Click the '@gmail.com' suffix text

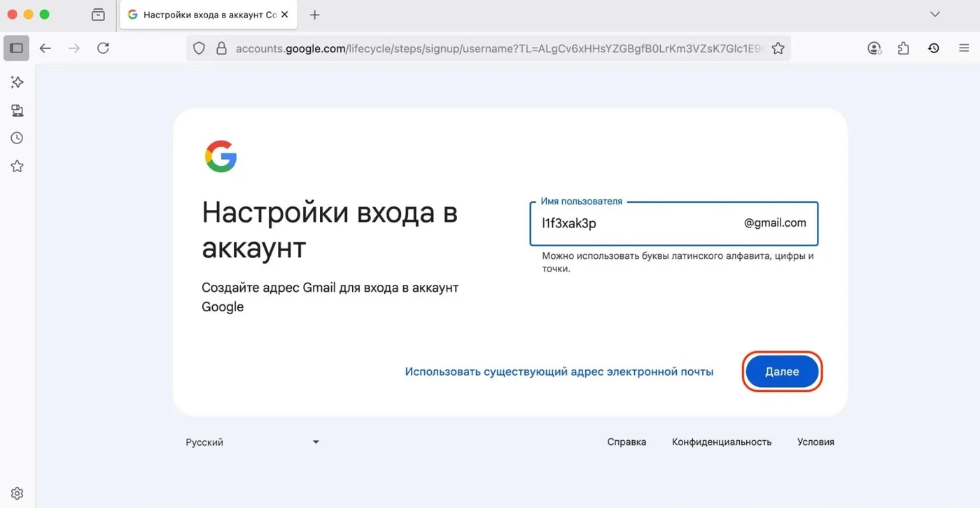[x=775, y=223]
